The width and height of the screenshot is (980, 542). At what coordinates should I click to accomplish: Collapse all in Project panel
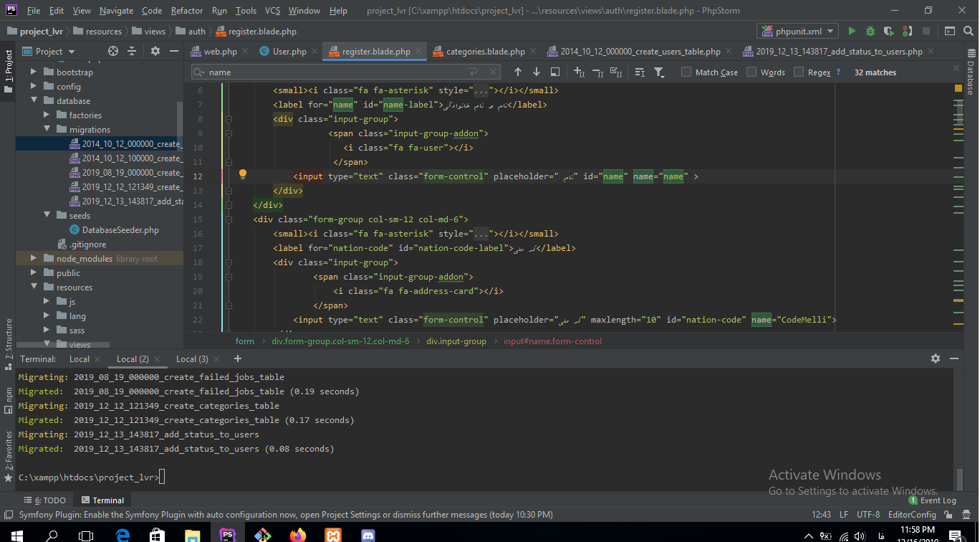coord(132,51)
